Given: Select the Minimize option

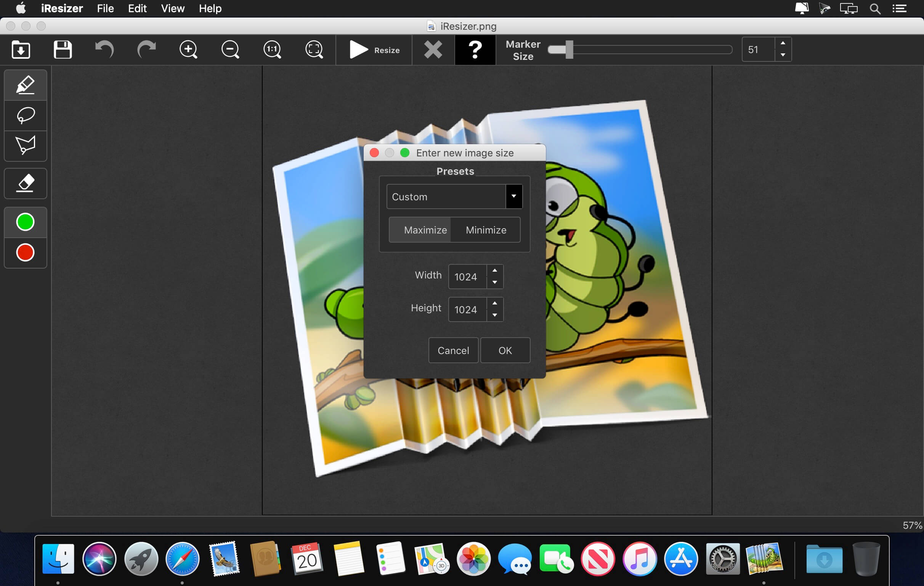Looking at the screenshot, I should pos(486,230).
